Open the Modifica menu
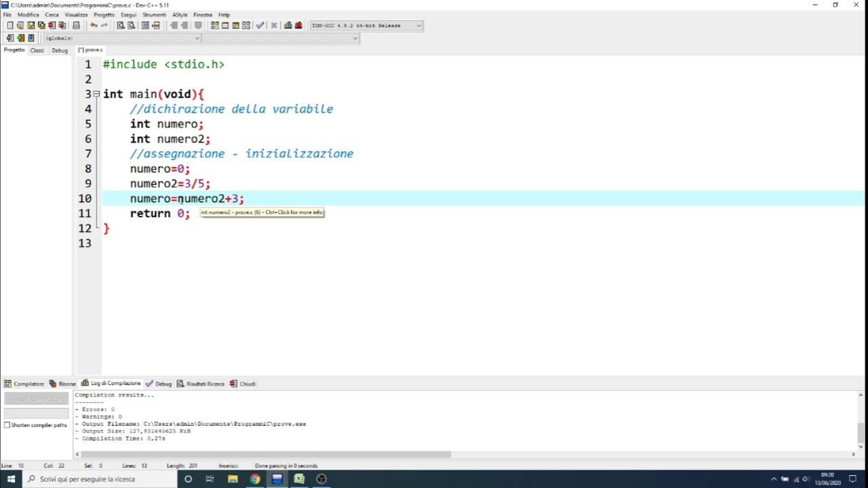Viewport: 868px width, 488px height. coord(28,15)
